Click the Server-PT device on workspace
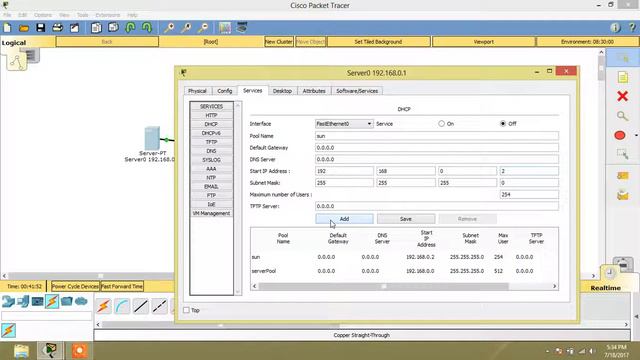This screenshot has width=640, height=360. pyautogui.click(x=152, y=138)
